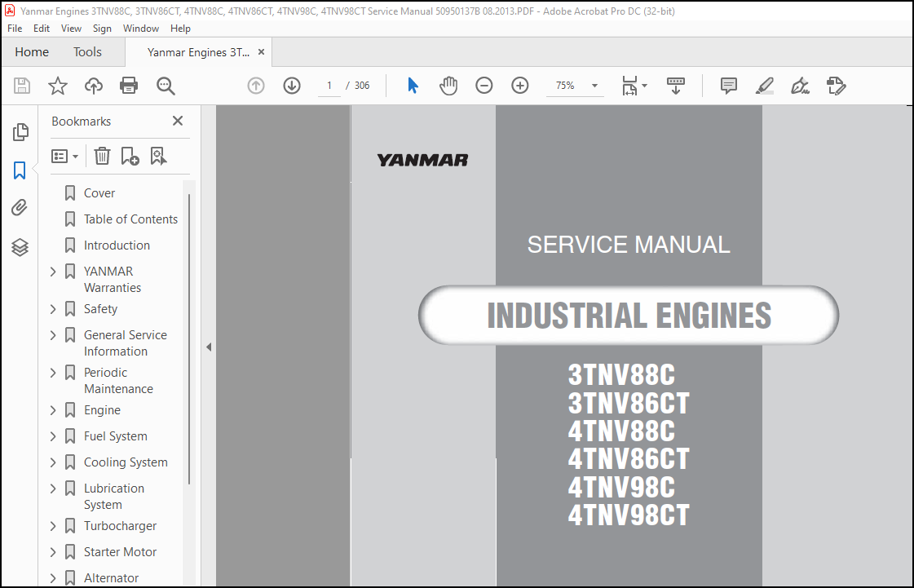Viewport: 914px width, 588px height.
Task: Jump to Cover bookmark
Action: click(99, 193)
